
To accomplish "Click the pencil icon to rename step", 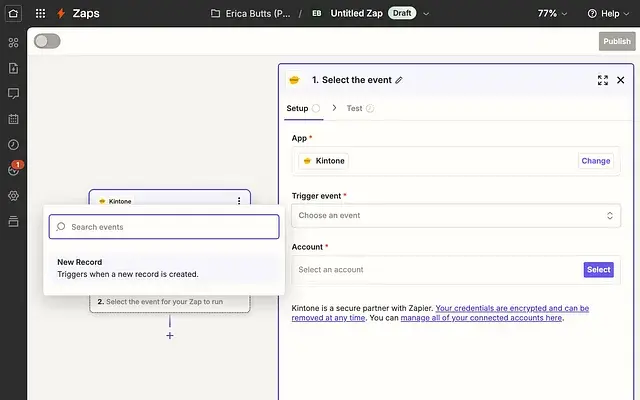I will pyautogui.click(x=399, y=80).
